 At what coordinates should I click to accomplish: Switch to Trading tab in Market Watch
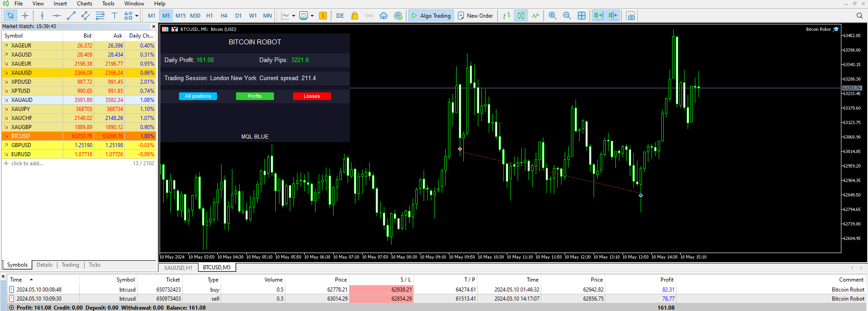click(x=70, y=265)
